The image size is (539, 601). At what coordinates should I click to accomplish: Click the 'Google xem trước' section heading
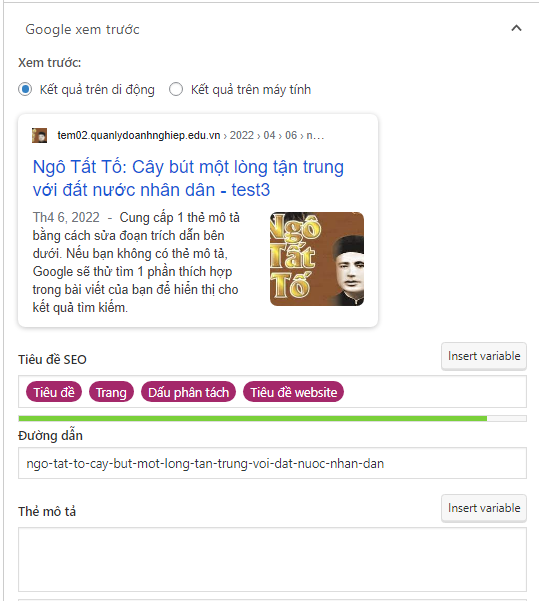(82, 30)
